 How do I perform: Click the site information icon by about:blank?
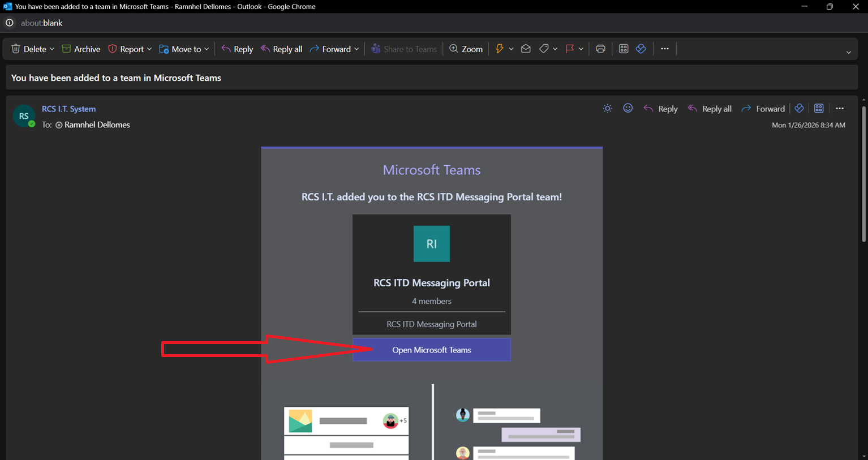click(x=10, y=23)
